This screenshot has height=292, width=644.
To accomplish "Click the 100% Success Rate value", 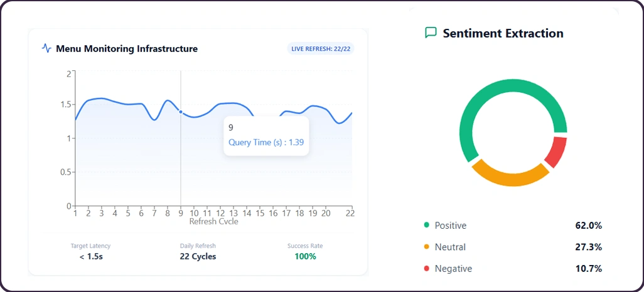I will [x=305, y=256].
